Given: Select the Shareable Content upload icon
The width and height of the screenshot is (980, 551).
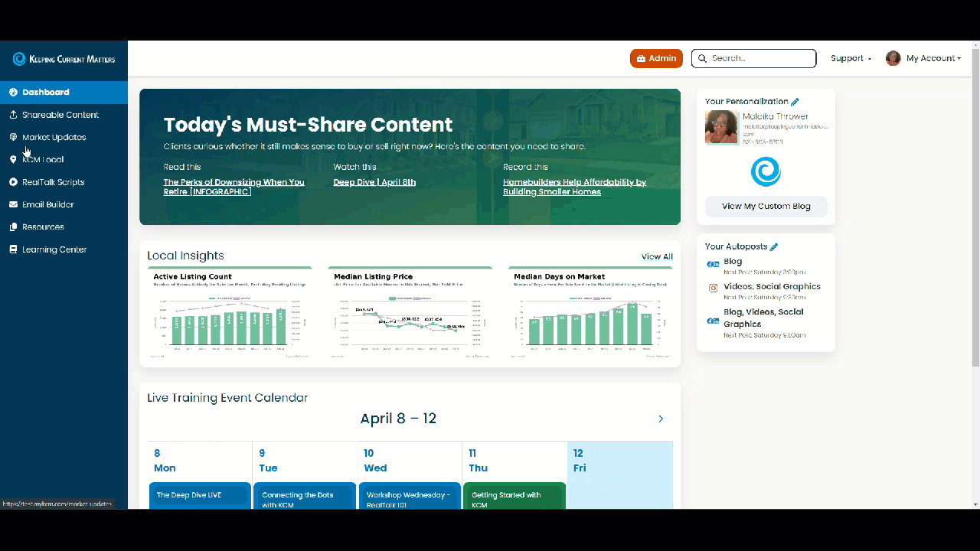Looking at the screenshot, I should pos(13,115).
